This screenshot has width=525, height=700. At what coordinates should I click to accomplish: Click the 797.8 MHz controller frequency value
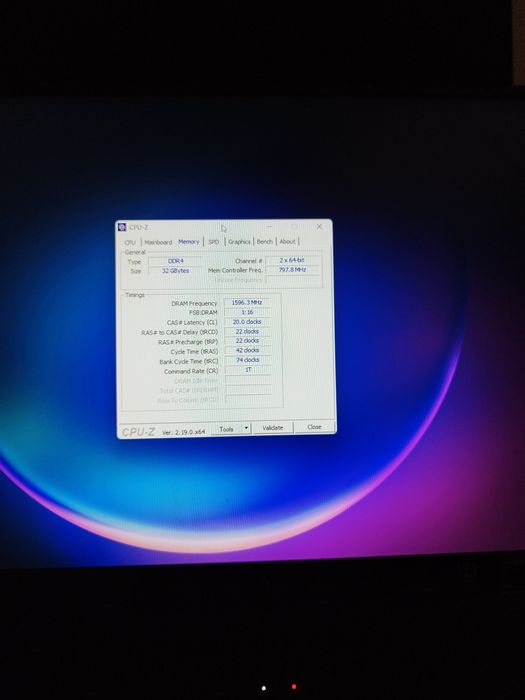[x=292, y=270]
